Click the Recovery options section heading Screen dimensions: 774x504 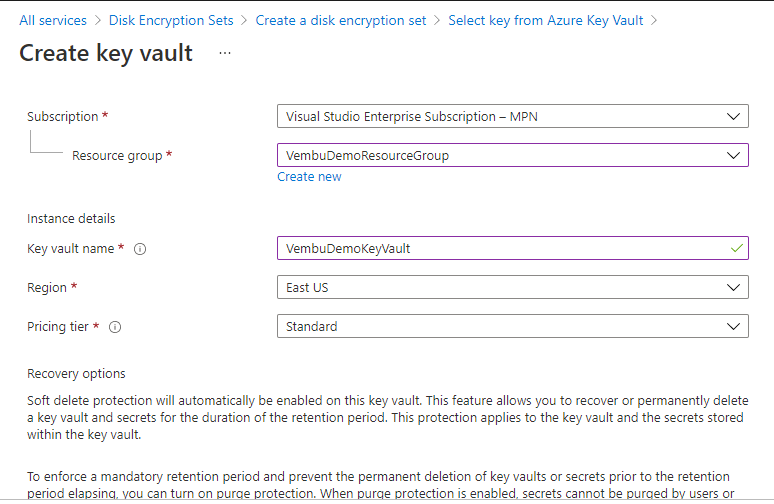point(76,373)
